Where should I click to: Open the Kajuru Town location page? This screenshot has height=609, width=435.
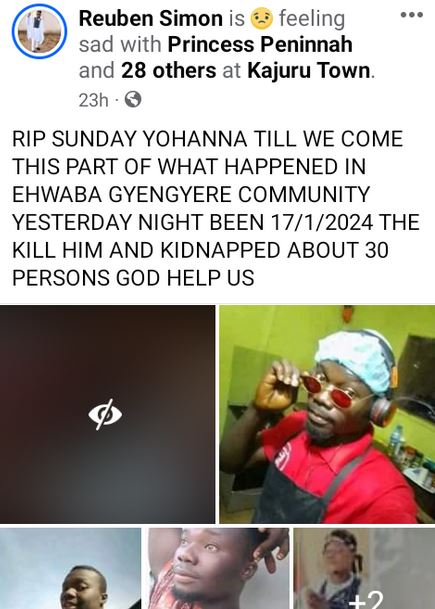click(309, 71)
